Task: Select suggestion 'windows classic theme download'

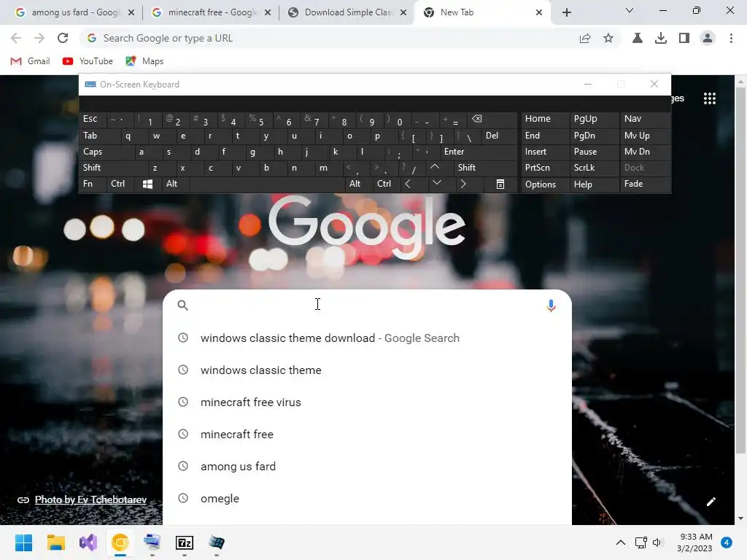Action: click(x=367, y=338)
